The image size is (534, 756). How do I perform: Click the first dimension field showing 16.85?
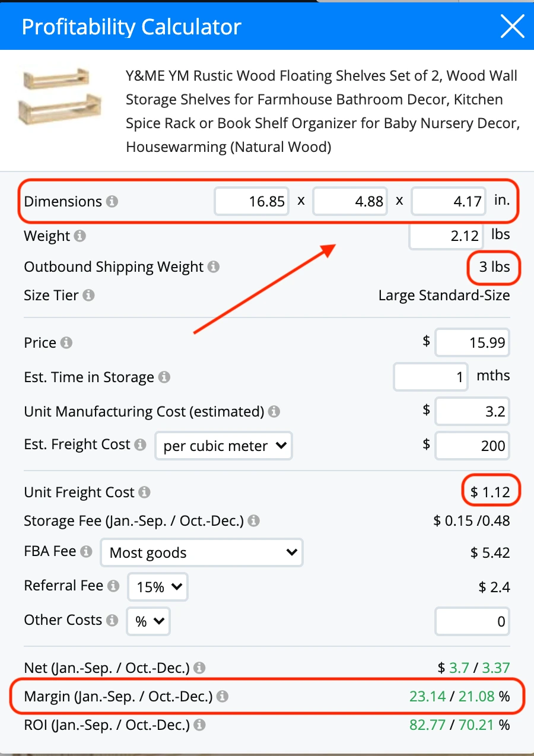tap(252, 202)
